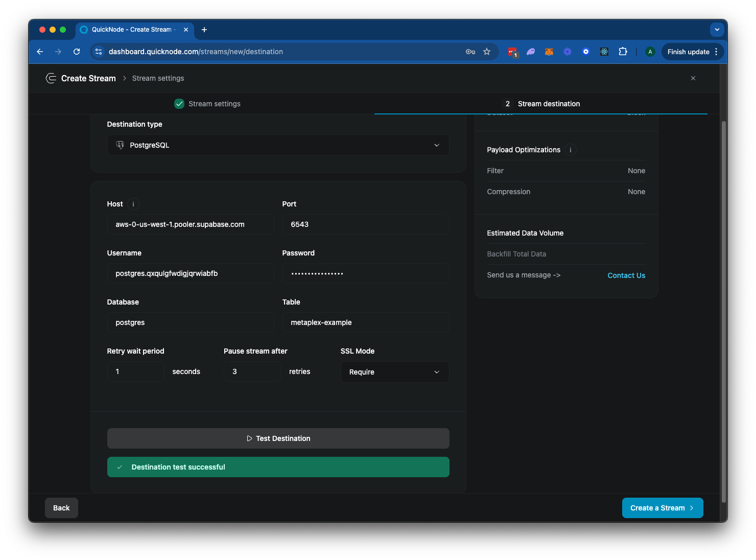Viewport: 756px width, 560px height.
Task: Close the QuickNode - Create Stream browser tab
Action: 186,30
